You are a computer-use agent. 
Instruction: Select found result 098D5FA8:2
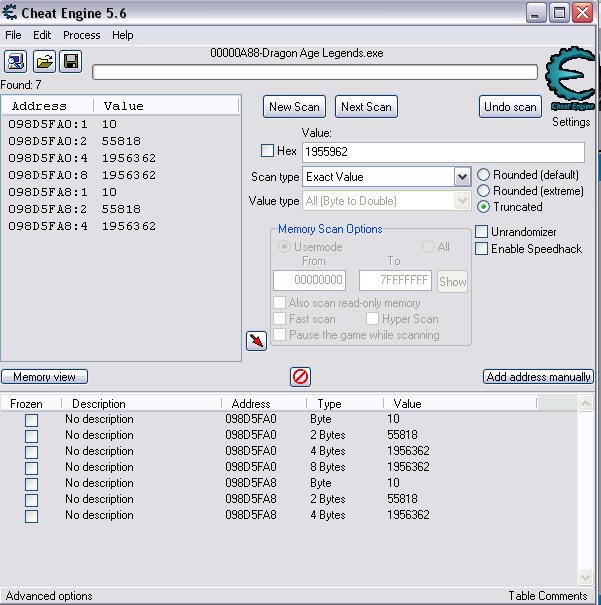[121, 209]
